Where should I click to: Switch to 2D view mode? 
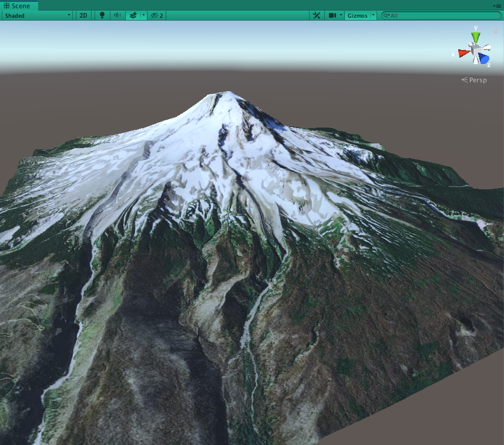point(83,15)
